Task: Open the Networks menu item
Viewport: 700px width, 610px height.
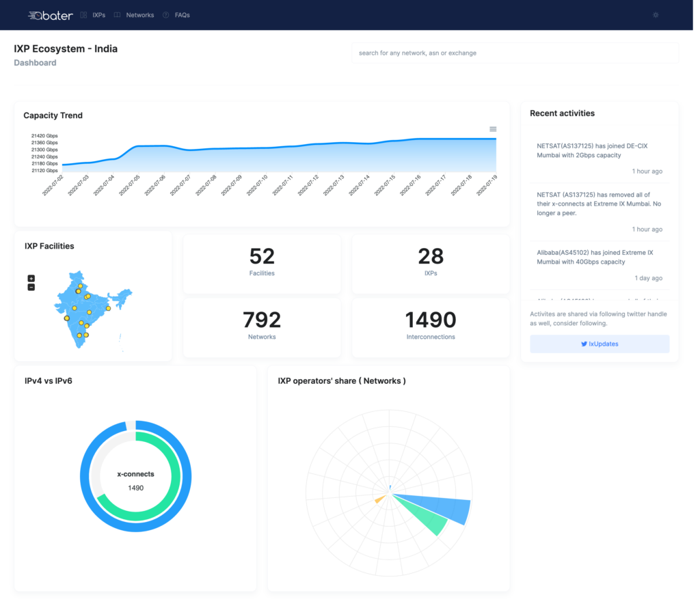Action: (x=139, y=15)
